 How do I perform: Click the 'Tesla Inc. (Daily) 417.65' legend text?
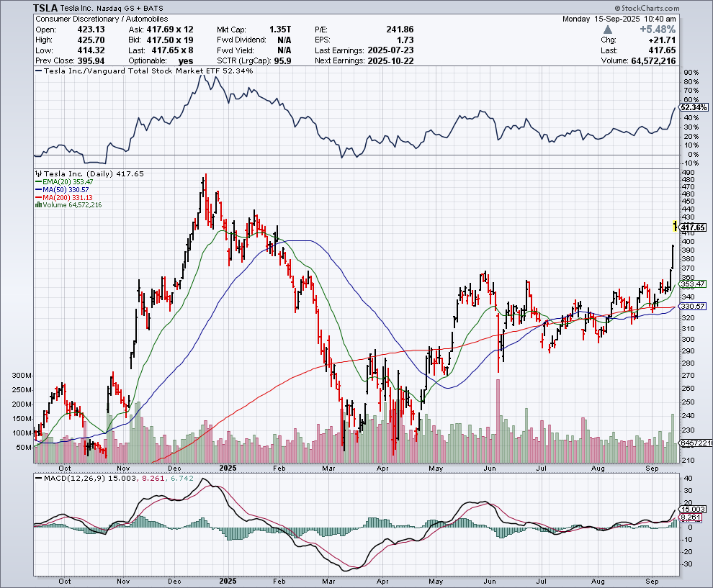pyautogui.click(x=94, y=173)
